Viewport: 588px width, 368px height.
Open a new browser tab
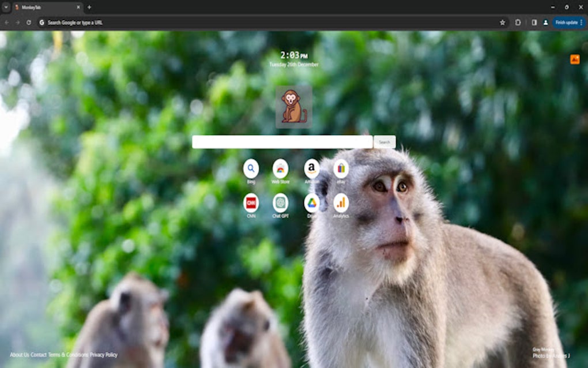point(88,7)
